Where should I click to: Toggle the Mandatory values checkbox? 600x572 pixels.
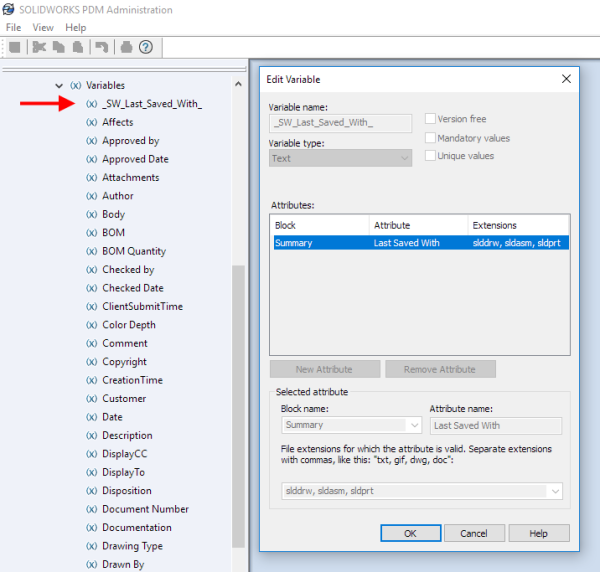click(x=430, y=137)
